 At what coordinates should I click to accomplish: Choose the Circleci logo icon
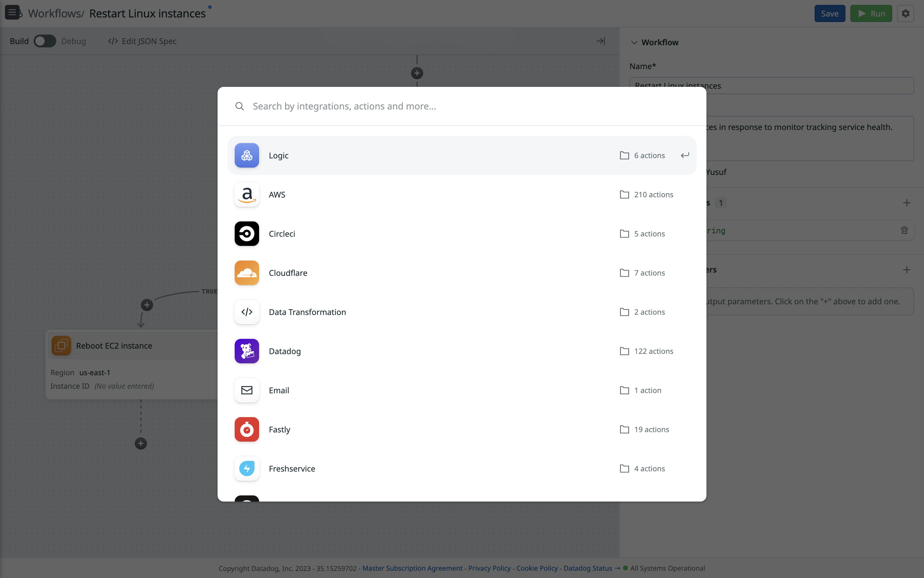click(247, 234)
